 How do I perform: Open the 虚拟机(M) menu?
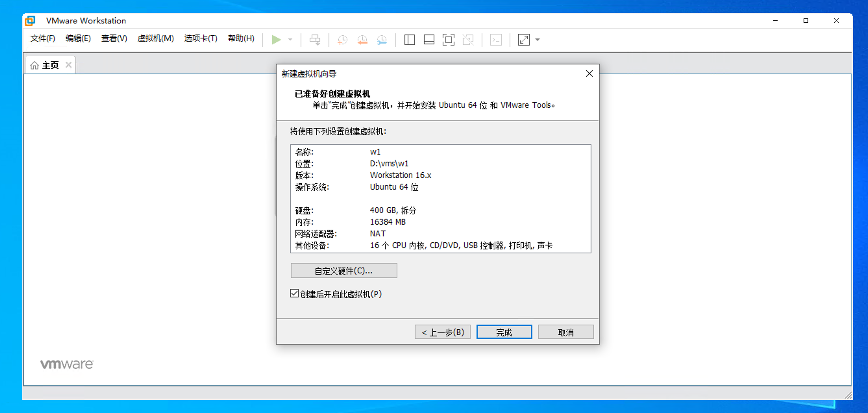tap(156, 38)
